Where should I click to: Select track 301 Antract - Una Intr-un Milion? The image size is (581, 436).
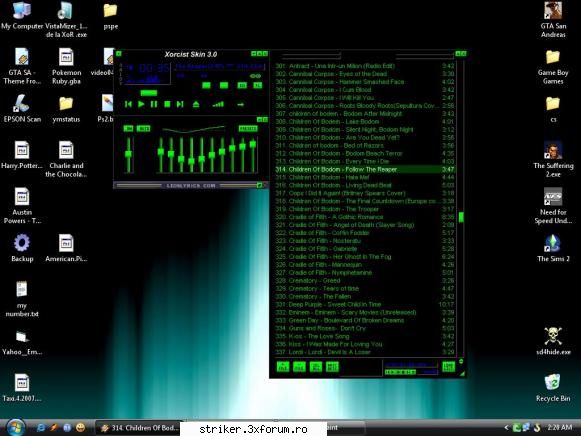click(365, 66)
